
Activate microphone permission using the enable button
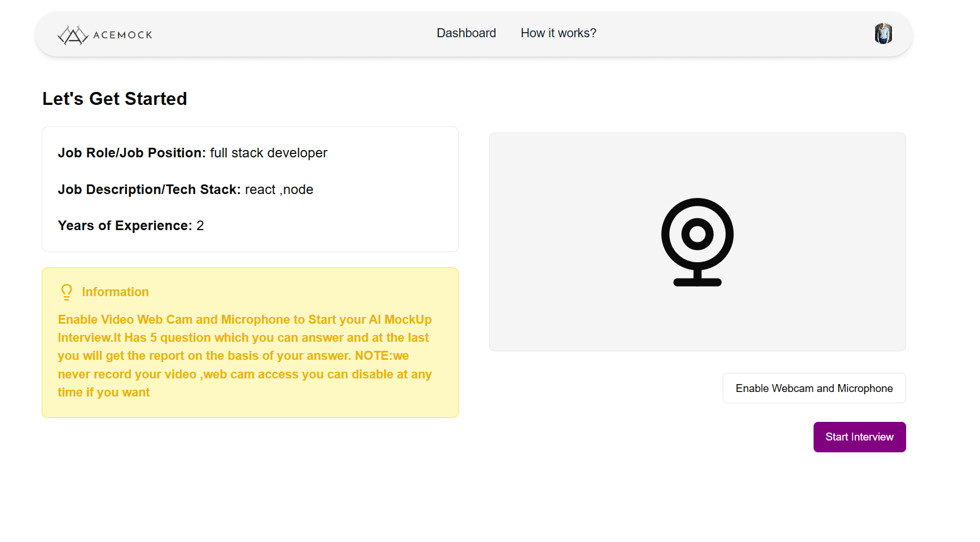(814, 388)
